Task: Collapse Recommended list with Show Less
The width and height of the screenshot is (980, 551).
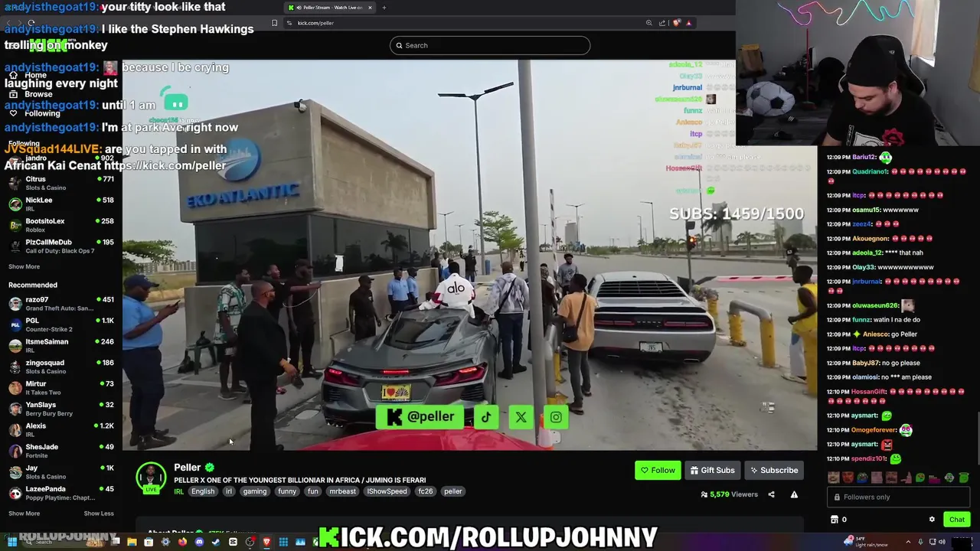Action: 99,514
